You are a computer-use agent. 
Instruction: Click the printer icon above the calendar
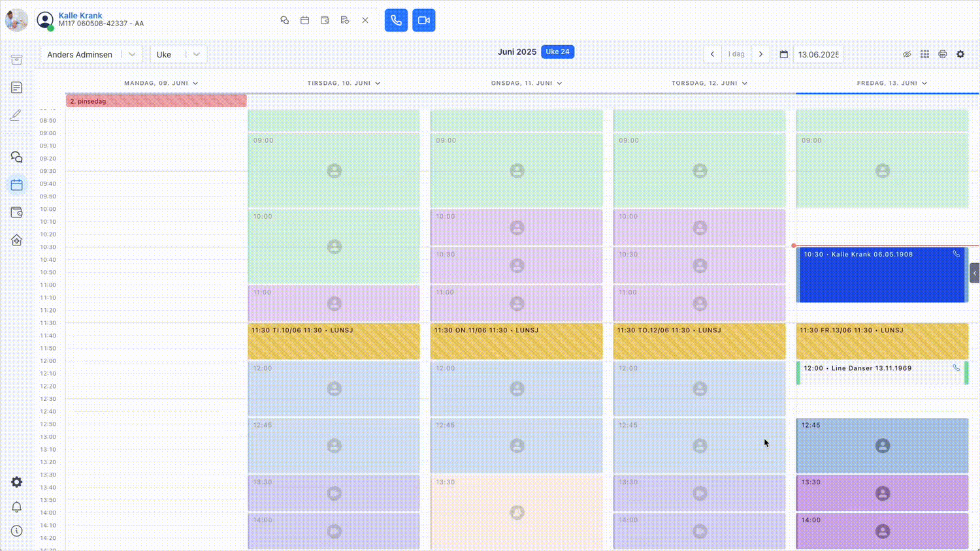[942, 54]
